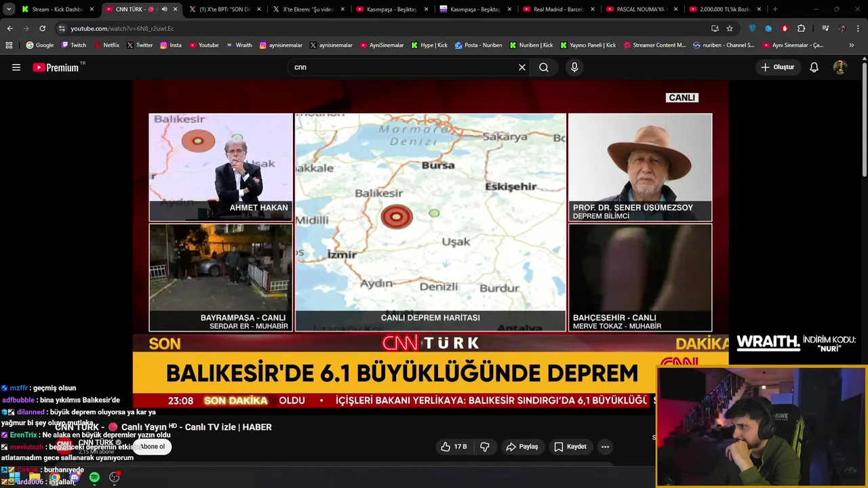Reload the current YouTube page
Viewport: 868px width, 488px height.
42,28
